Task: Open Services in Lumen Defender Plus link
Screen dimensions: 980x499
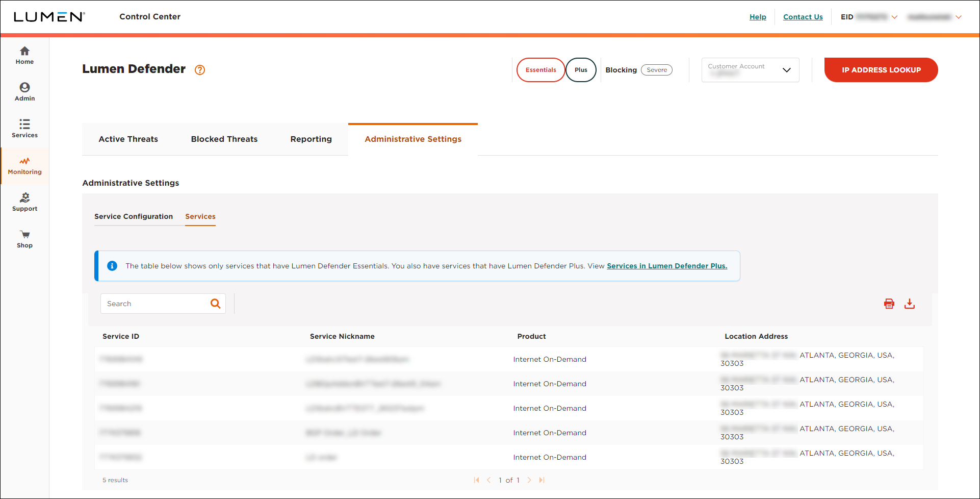Action: click(x=667, y=266)
